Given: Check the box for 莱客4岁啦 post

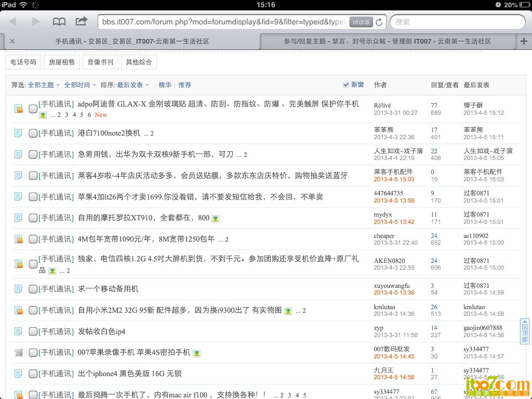Looking at the screenshot, I should point(33,176).
